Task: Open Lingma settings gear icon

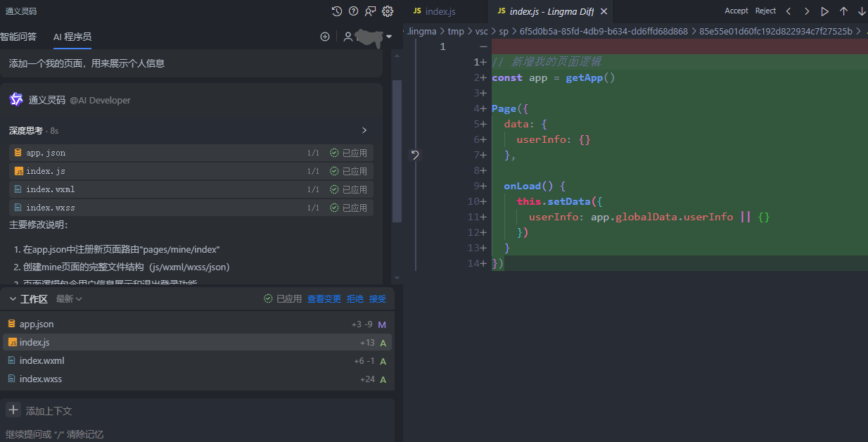Action: pos(388,11)
